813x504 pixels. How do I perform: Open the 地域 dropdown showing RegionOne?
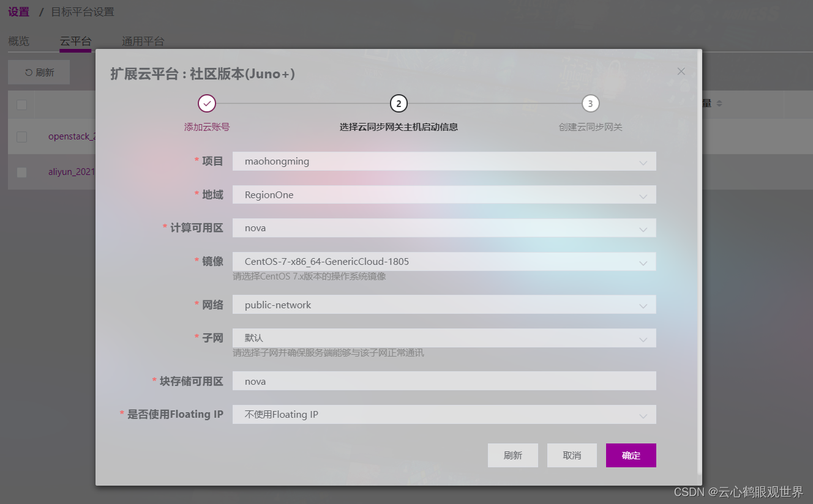444,195
